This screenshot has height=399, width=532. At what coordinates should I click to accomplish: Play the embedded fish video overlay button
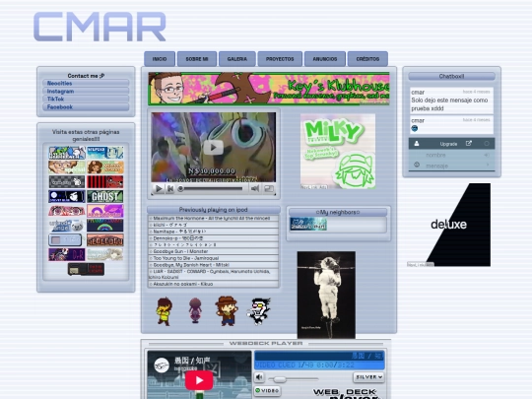(x=214, y=147)
